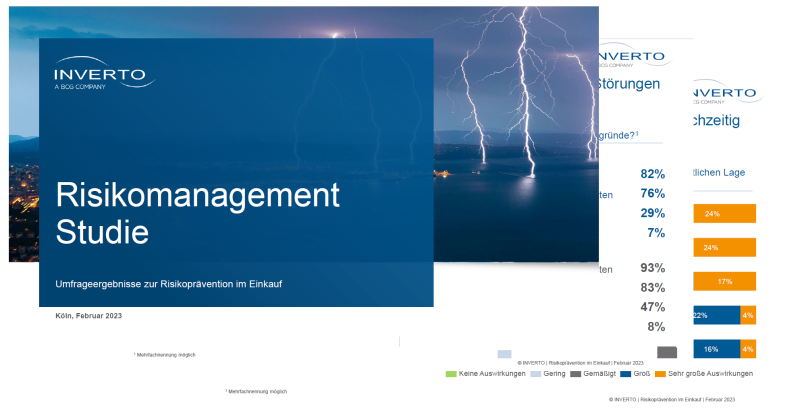This screenshot has width=800, height=415.
Task: Click the 76% value
Action: click(653, 193)
